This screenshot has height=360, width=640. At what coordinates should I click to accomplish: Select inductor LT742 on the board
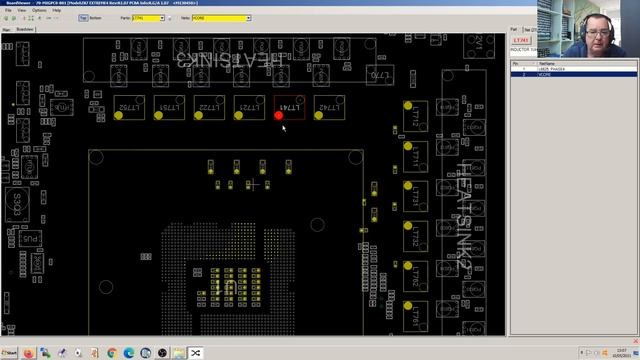tap(329, 107)
